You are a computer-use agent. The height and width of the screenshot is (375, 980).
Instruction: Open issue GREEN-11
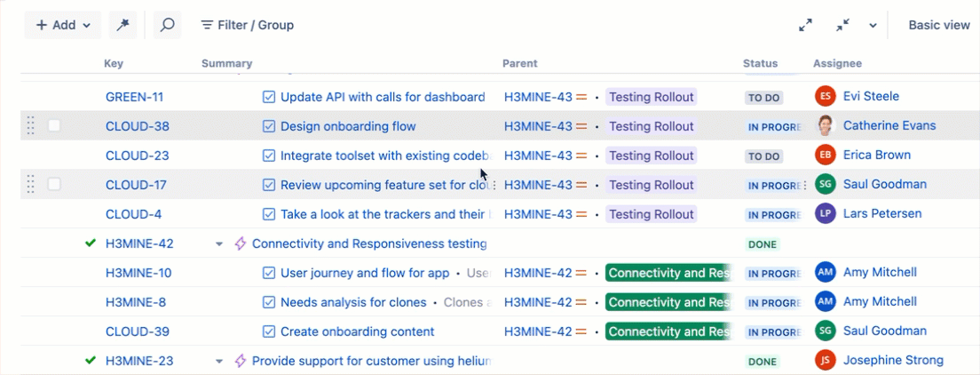tap(134, 97)
